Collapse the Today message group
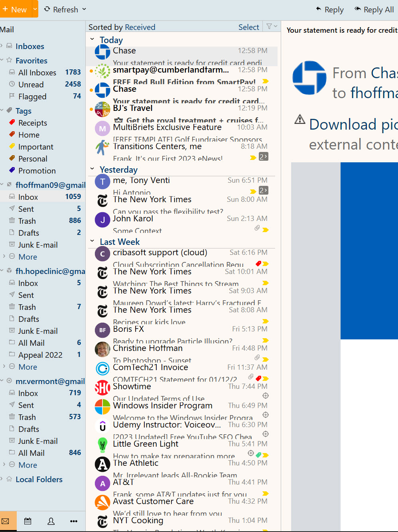The image size is (398, 532). click(92, 39)
